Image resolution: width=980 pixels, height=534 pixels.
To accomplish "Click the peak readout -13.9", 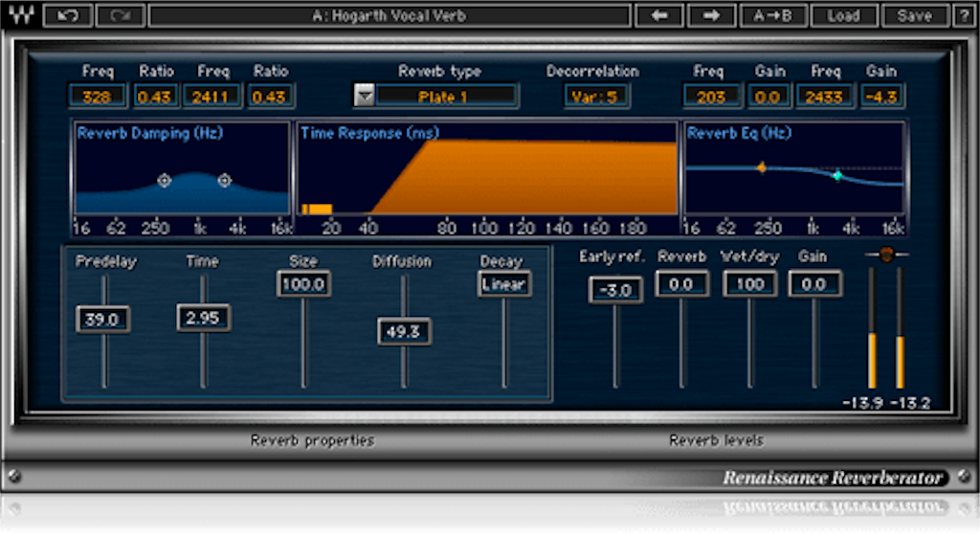I will click(863, 403).
